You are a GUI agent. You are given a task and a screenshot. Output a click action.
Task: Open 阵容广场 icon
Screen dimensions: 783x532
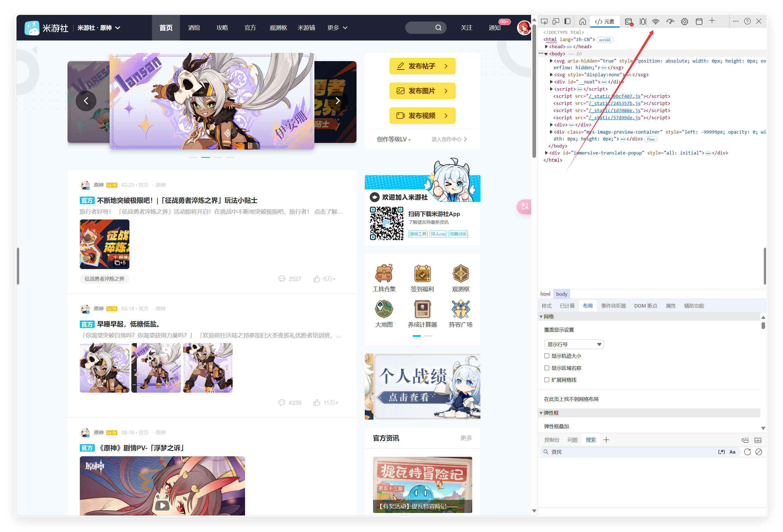pos(461,314)
